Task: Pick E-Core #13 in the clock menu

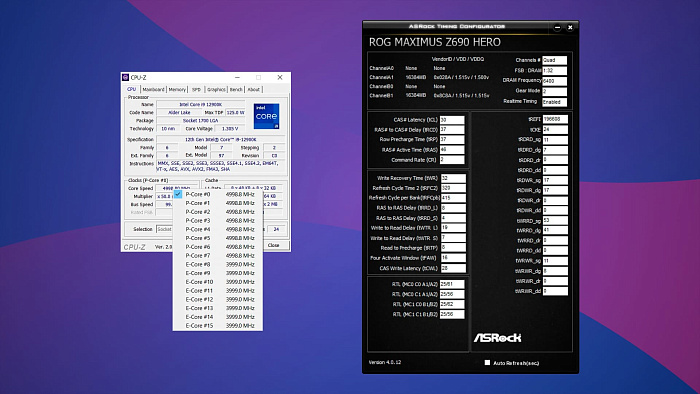Action: pyautogui.click(x=218, y=308)
